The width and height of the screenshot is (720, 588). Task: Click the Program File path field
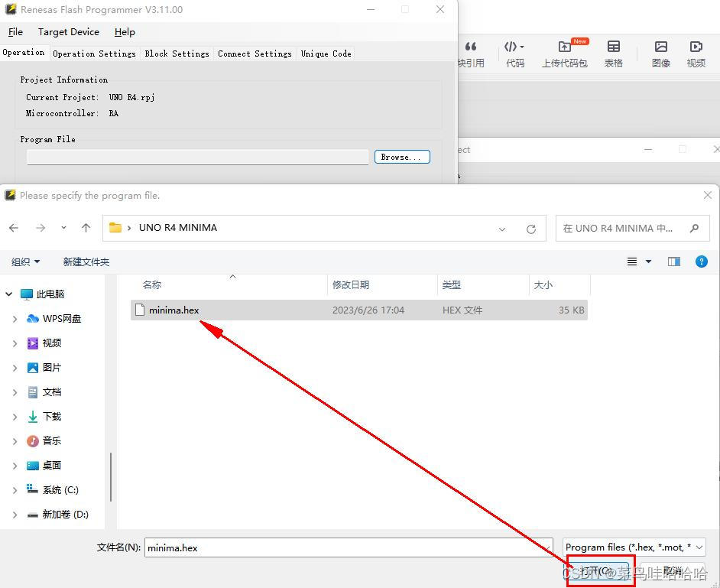coord(197,157)
